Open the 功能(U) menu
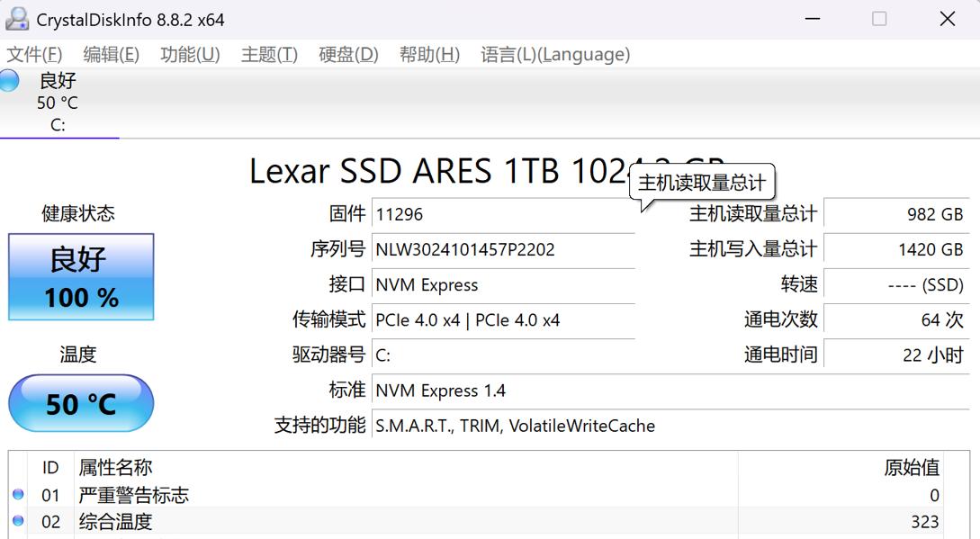This screenshot has height=539, width=980. [x=190, y=55]
